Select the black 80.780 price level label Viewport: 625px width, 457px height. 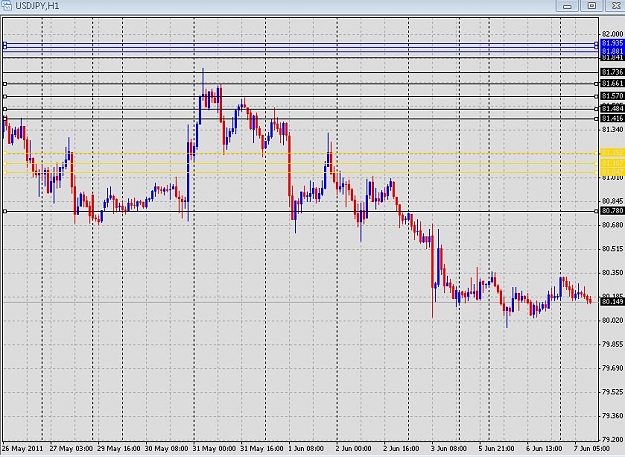[612, 211]
